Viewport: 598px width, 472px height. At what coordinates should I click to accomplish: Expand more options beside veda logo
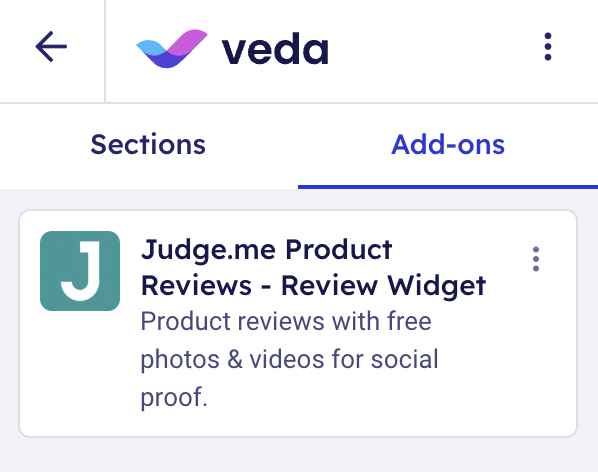[x=548, y=47]
